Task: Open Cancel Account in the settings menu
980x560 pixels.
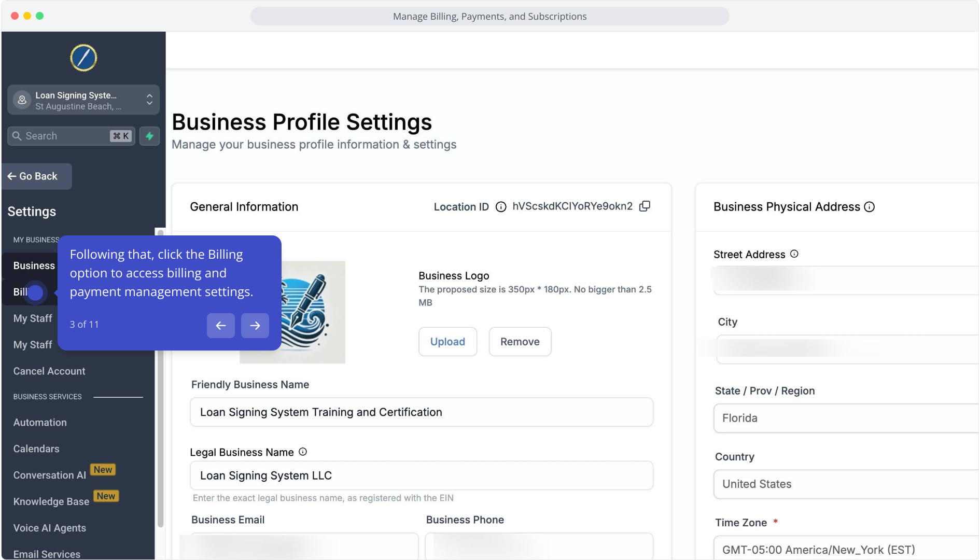Action: (x=49, y=371)
